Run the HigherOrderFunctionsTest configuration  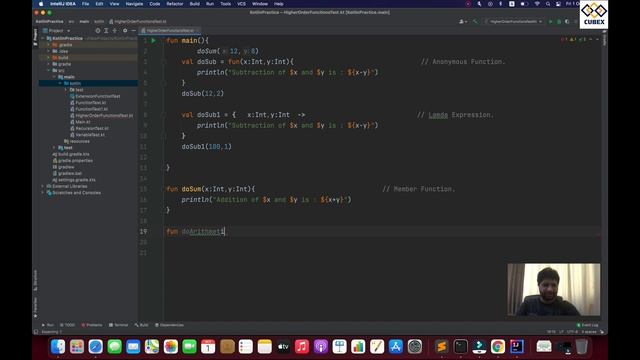coord(551,21)
